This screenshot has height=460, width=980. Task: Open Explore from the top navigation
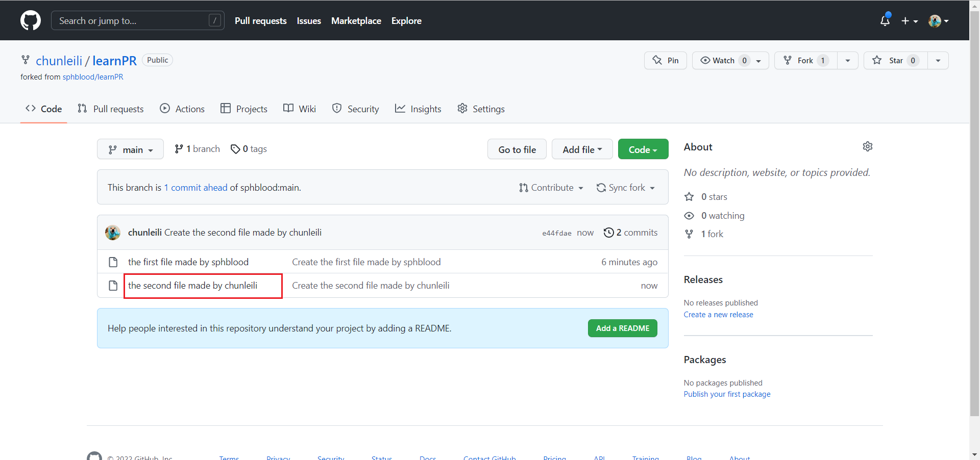pyautogui.click(x=406, y=20)
